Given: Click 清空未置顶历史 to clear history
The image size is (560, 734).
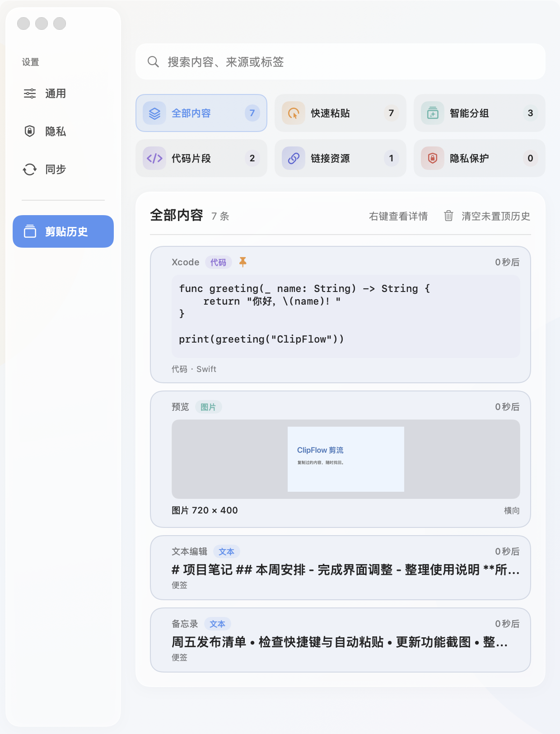Looking at the screenshot, I should (496, 216).
